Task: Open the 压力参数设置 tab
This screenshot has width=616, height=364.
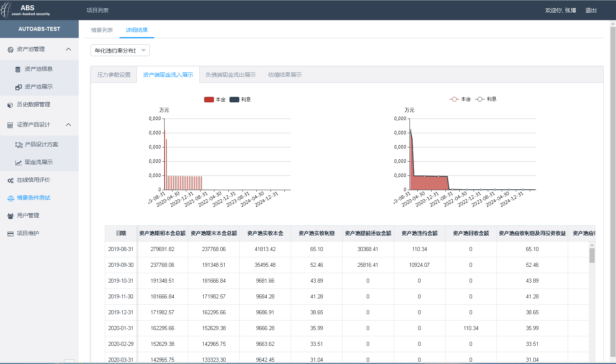Action: tap(114, 75)
